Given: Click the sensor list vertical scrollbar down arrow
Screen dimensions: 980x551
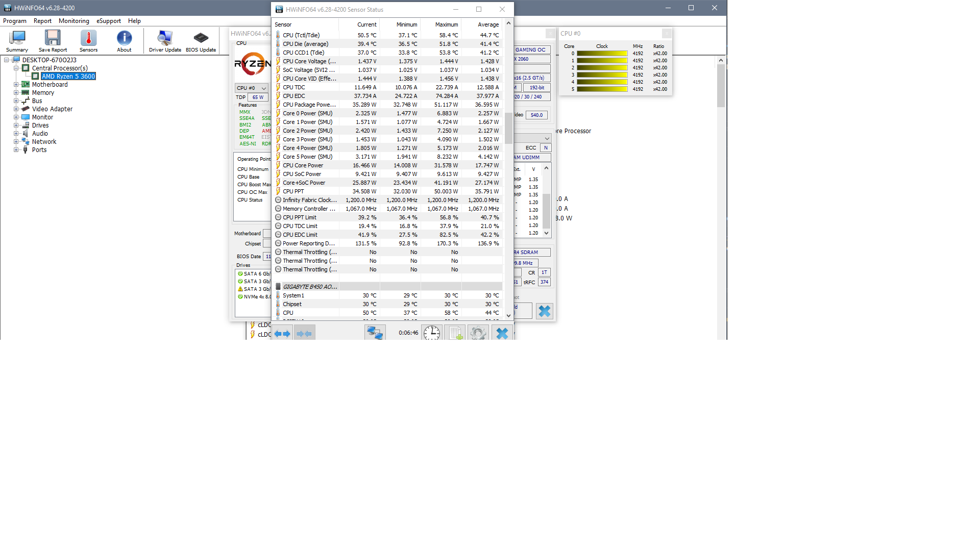Looking at the screenshot, I should (508, 315).
